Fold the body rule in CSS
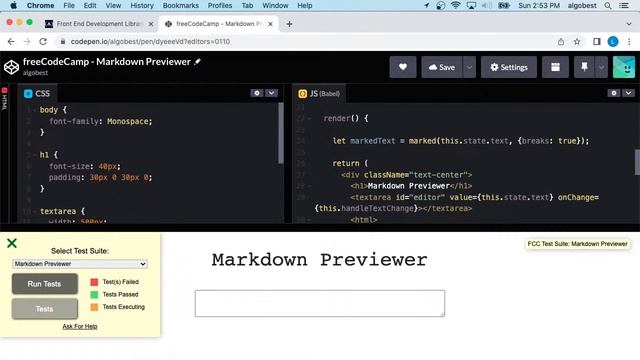 34,110
